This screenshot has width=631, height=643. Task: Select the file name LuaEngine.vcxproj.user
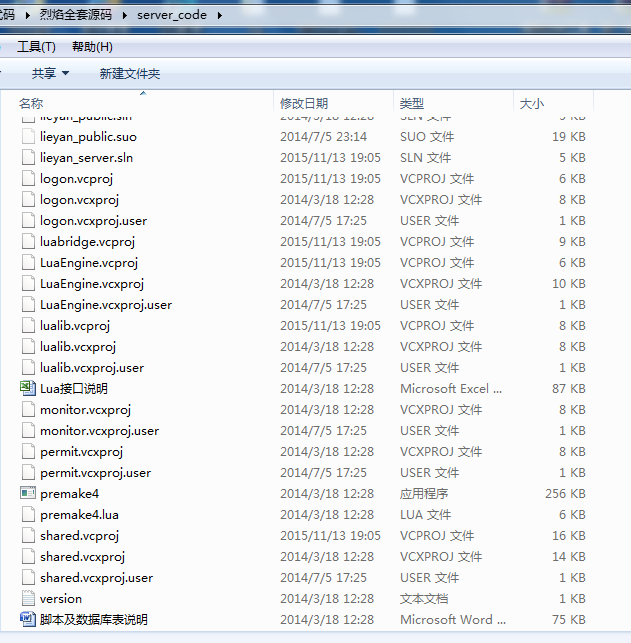[x=106, y=305]
